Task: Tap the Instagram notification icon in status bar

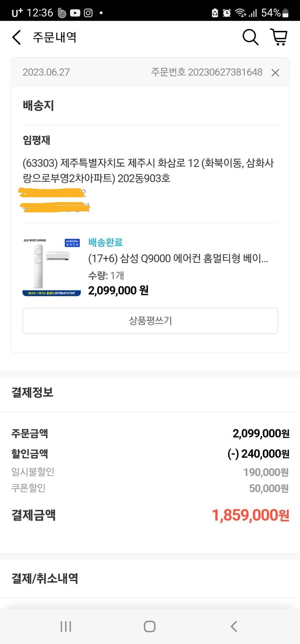Action: pyautogui.click(x=88, y=13)
